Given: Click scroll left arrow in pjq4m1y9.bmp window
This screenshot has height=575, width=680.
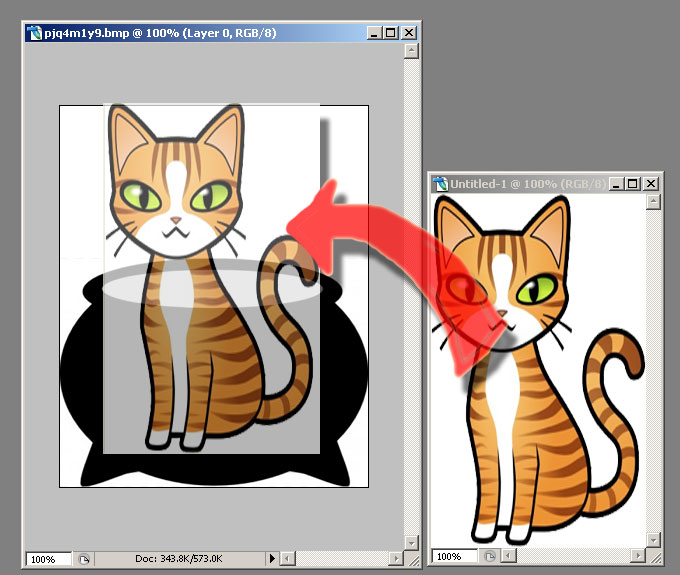Looking at the screenshot, I should pos(287,559).
